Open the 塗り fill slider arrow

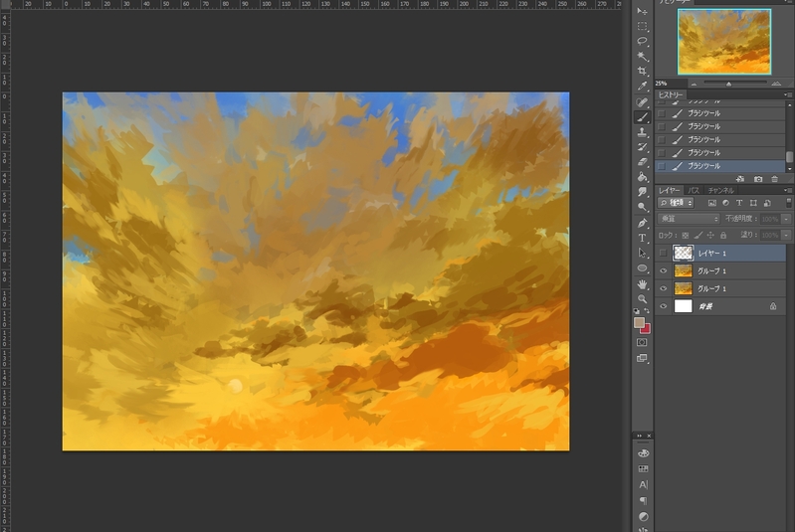pyautogui.click(x=786, y=235)
